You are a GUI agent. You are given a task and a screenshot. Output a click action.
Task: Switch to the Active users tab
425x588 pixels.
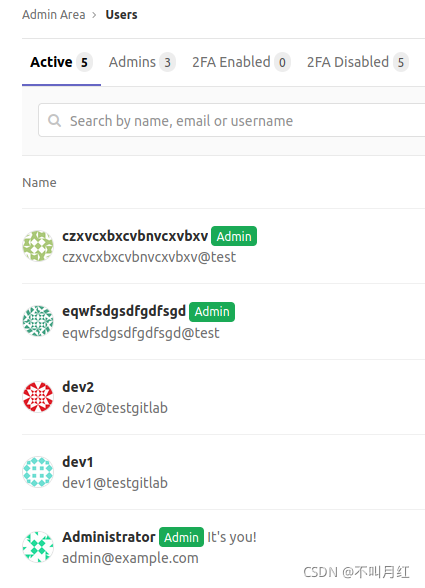(x=61, y=62)
